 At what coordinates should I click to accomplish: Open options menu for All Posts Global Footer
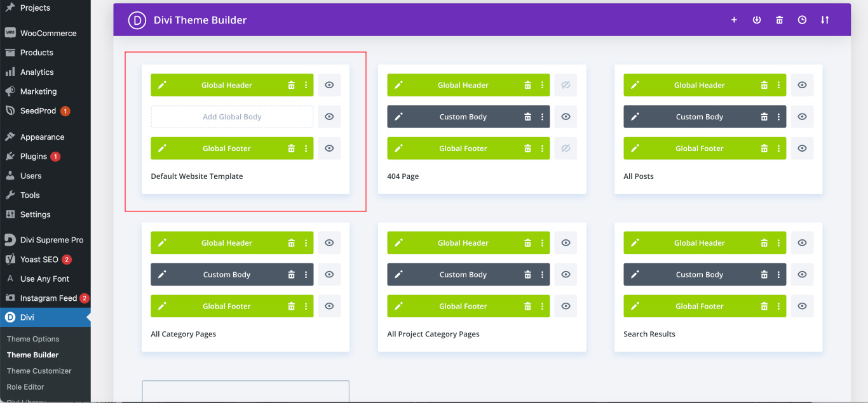[x=778, y=149]
